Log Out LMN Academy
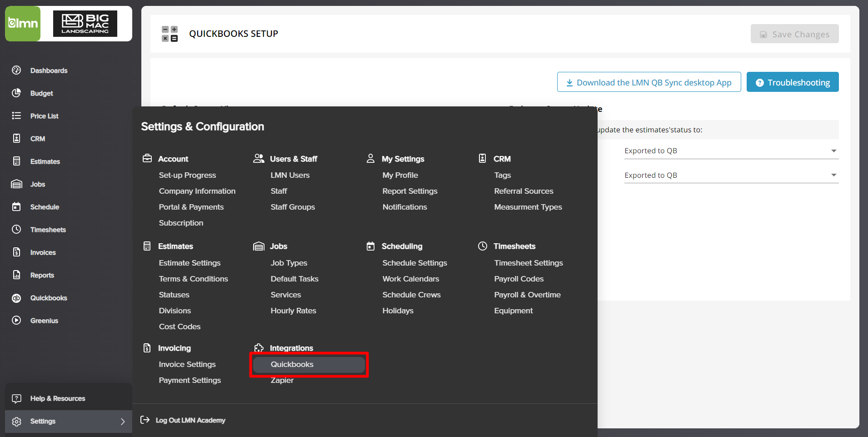The height and width of the screenshot is (437, 868). click(190, 420)
